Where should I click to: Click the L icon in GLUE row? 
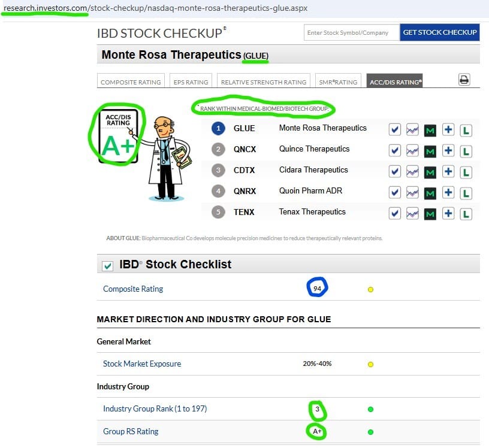[466, 131]
